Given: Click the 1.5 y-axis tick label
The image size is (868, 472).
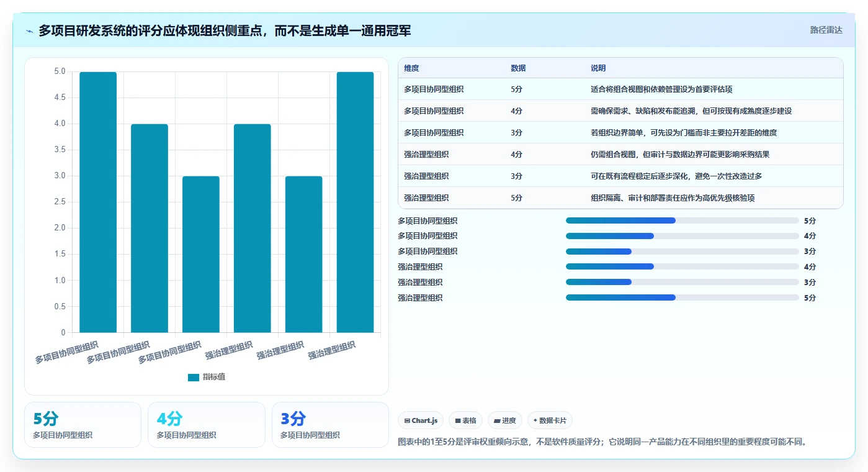Looking at the screenshot, I should pyautogui.click(x=60, y=254).
